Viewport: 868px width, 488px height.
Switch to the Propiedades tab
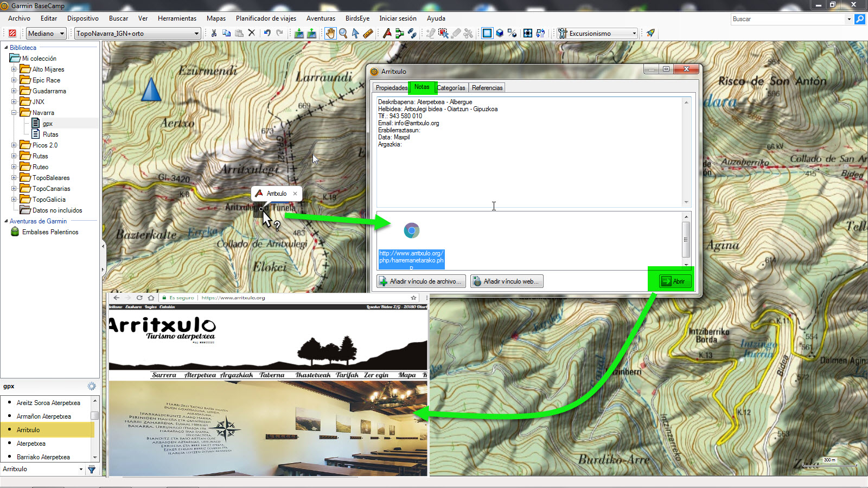click(x=391, y=88)
